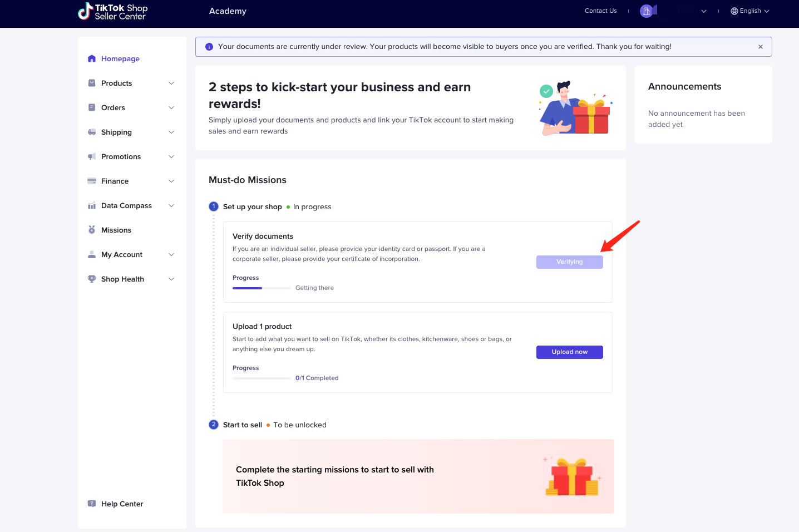
Task: Click the Products sidebar icon
Action: [x=92, y=83]
